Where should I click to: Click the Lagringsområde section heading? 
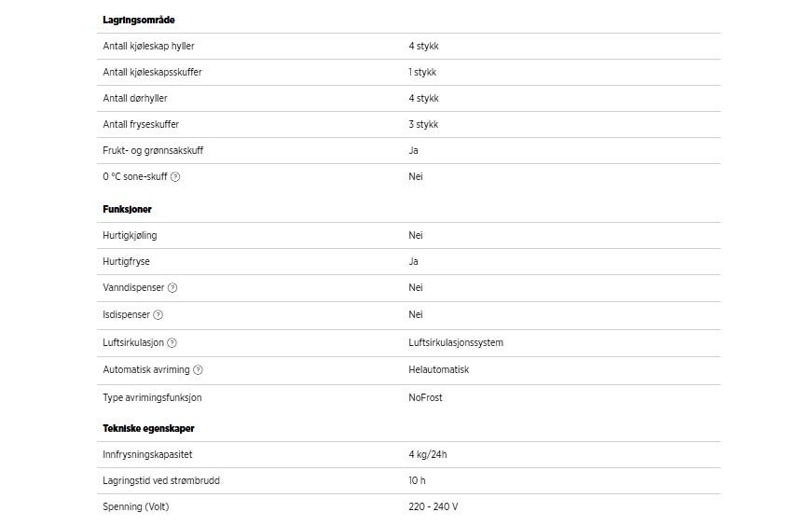(x=138, y=20)
